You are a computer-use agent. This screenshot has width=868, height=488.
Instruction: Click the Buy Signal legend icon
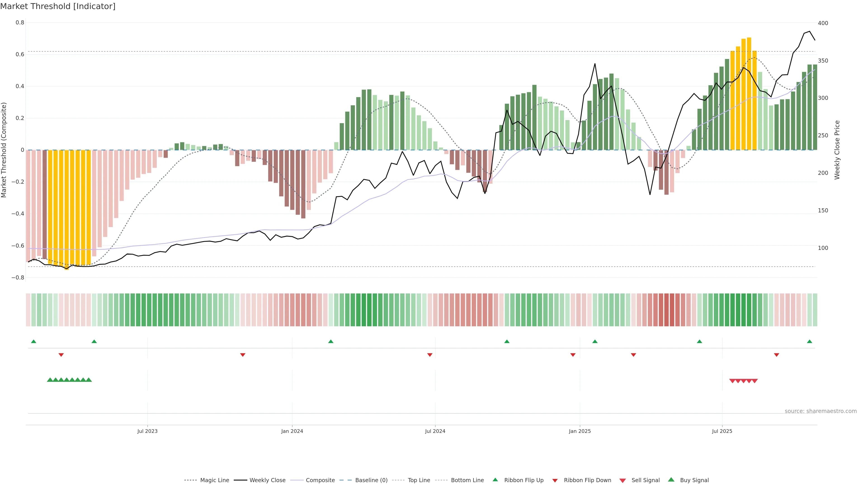pos(671,480)
